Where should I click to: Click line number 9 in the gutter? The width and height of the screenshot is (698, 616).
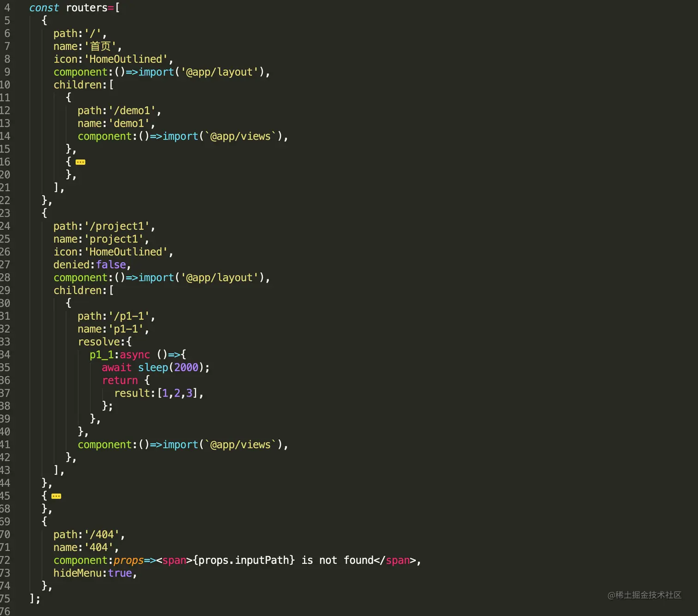point(7,72)
